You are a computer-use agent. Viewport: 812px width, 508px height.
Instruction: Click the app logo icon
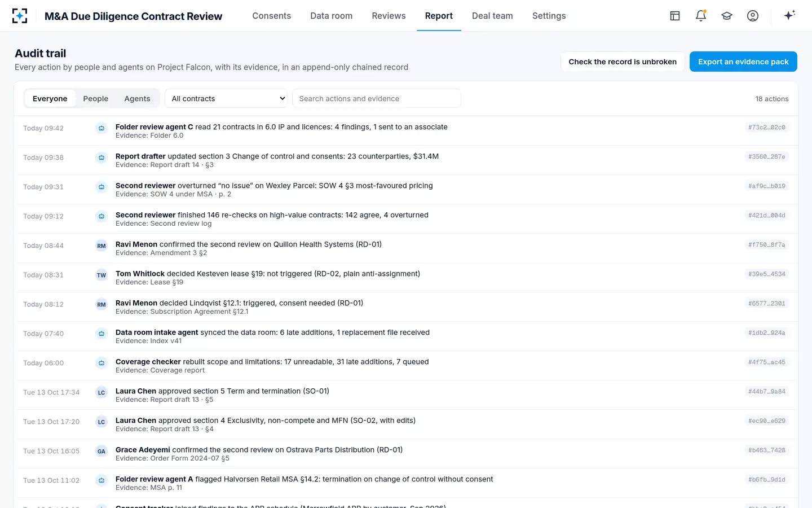click(x=20, y=16)
